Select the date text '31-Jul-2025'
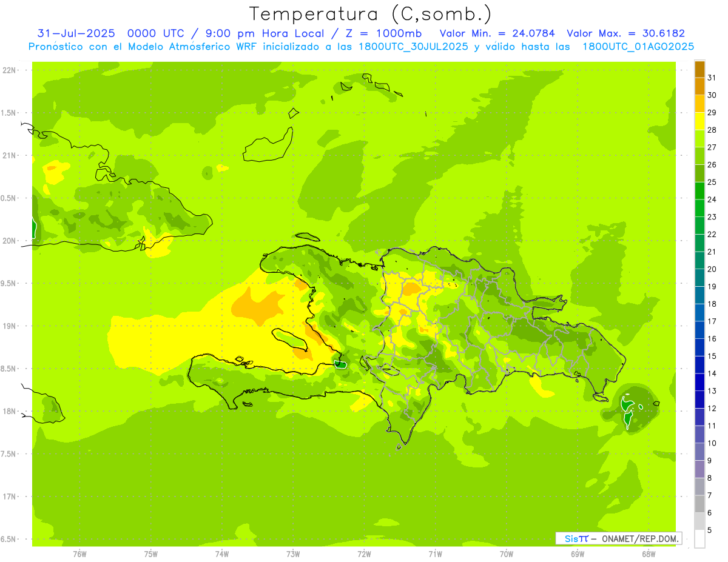 click(76, 33)
